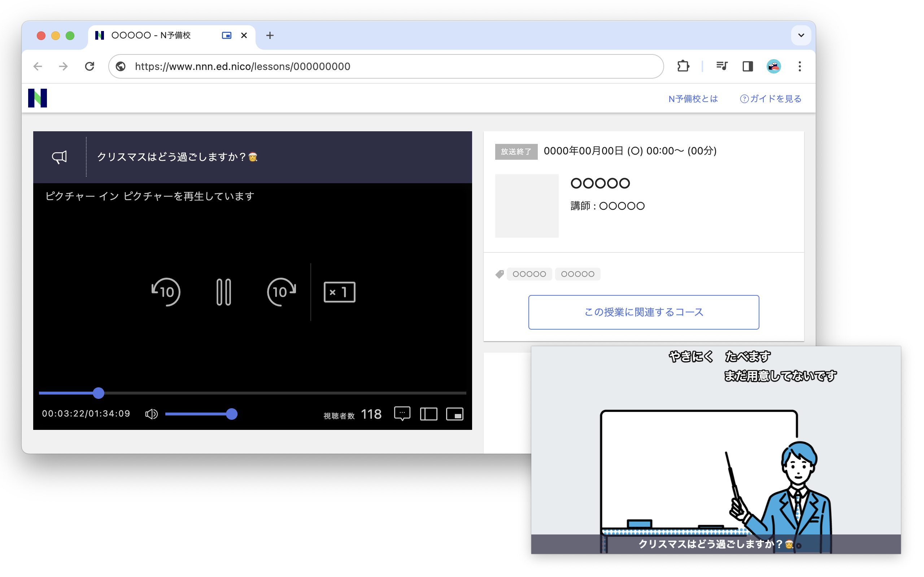This screenshot has width=924, height=577.
Task: Activate picture-in-picture mode icon
Action: 455,414
